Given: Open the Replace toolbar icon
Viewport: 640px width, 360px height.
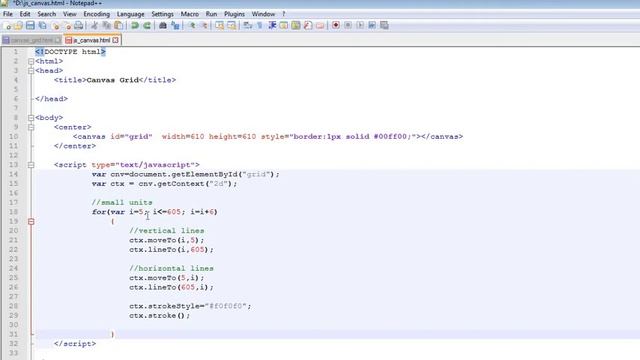Looking at the screenshot, I should (x=175, y=26).
